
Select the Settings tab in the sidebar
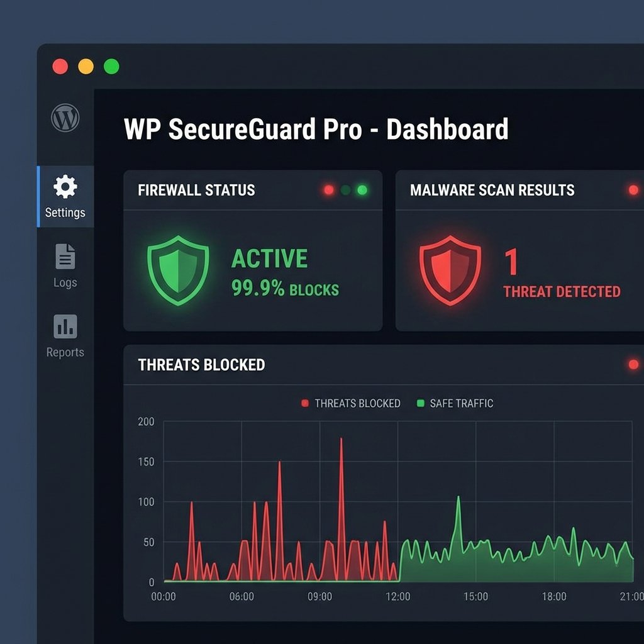coord(65,197)
